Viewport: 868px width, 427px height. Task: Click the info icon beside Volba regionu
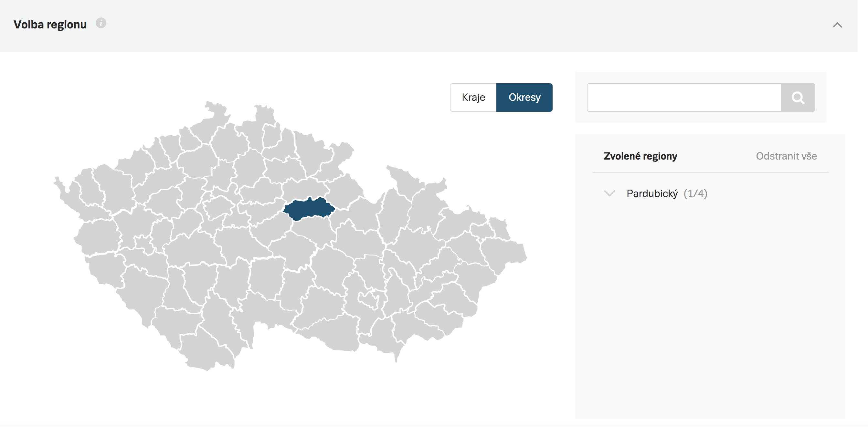(101, 23)
